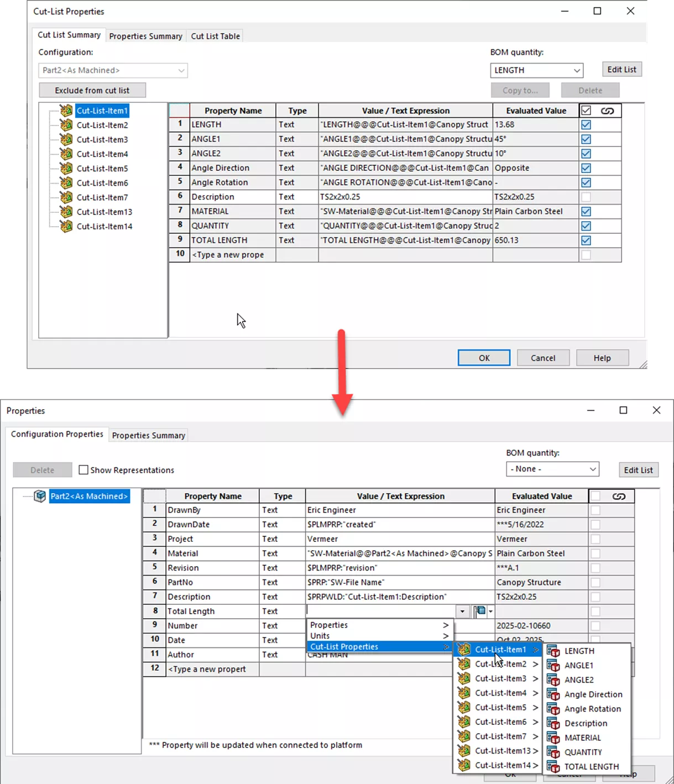
Task: Click the Part2 configuration cube icon
Action: click(x=40, y=496)
